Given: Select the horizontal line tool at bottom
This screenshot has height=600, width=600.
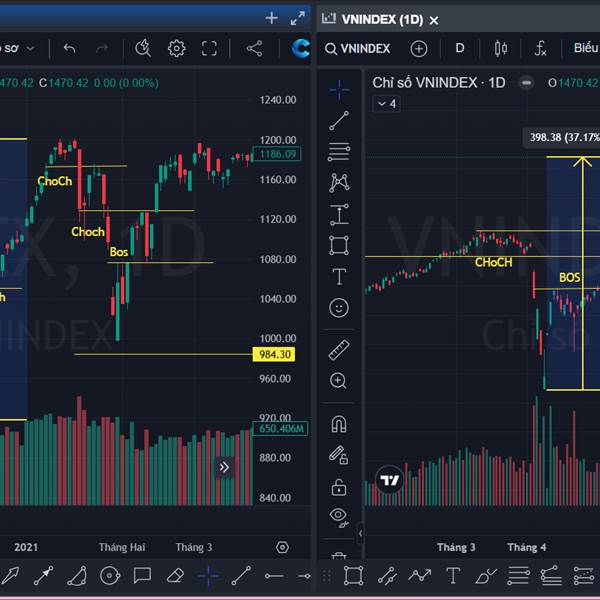Looking at the screenshot, I should pyautogui.click(x=274, y=576).
